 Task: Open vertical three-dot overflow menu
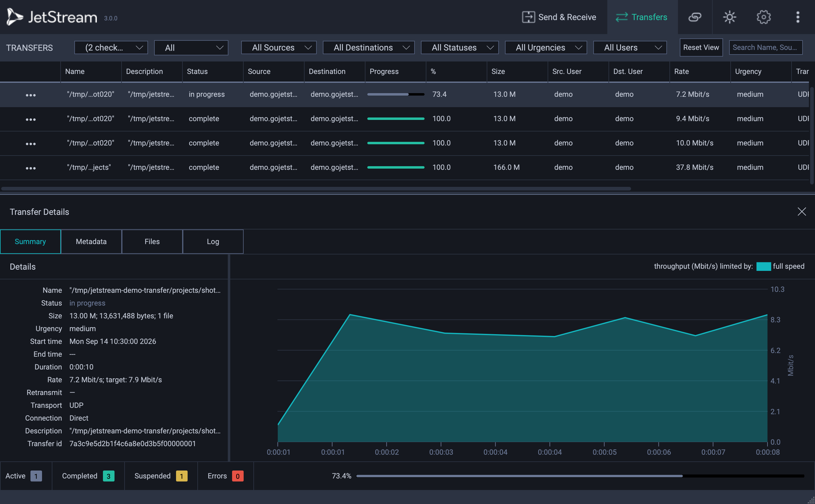[x=798, y=17]
